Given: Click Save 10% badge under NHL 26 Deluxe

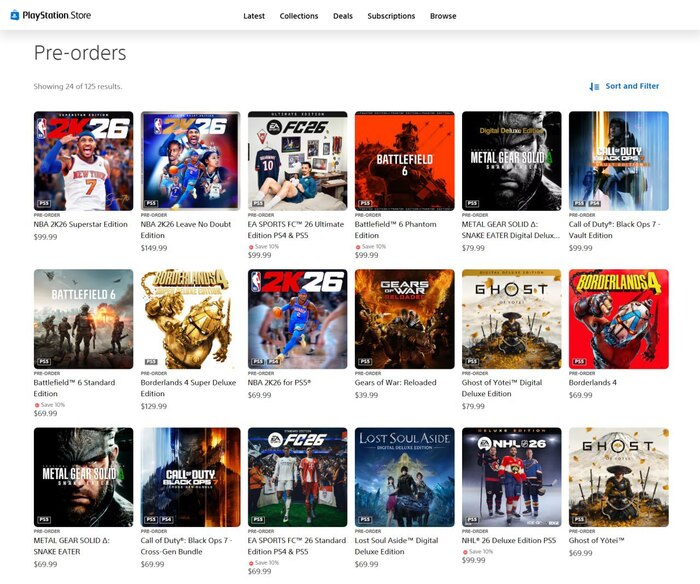Looking at the screenshot, I should [x=478, y=551].
